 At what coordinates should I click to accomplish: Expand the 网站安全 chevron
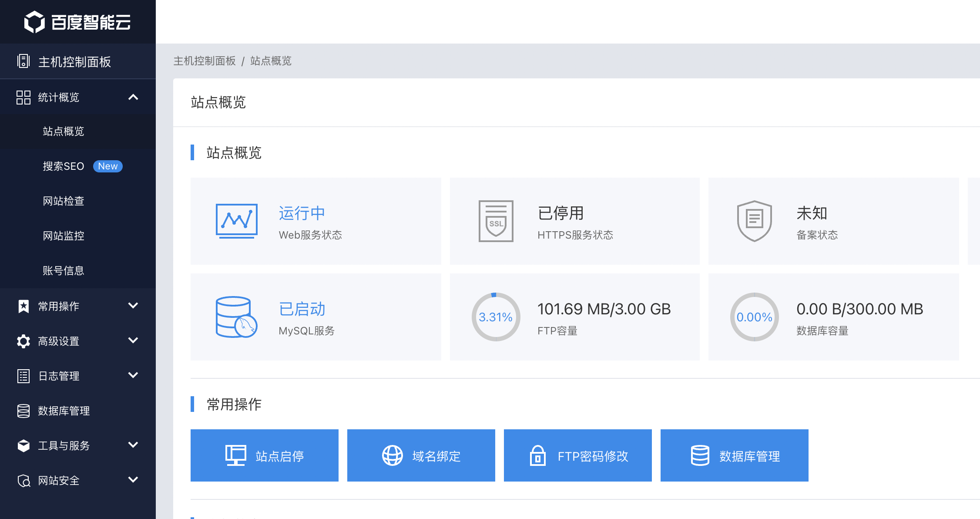click(133, 480)
